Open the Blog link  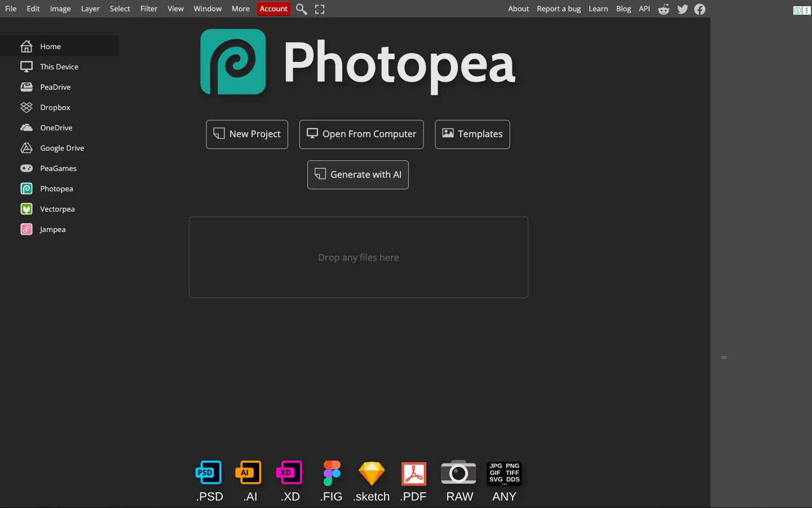coord(624,8)
